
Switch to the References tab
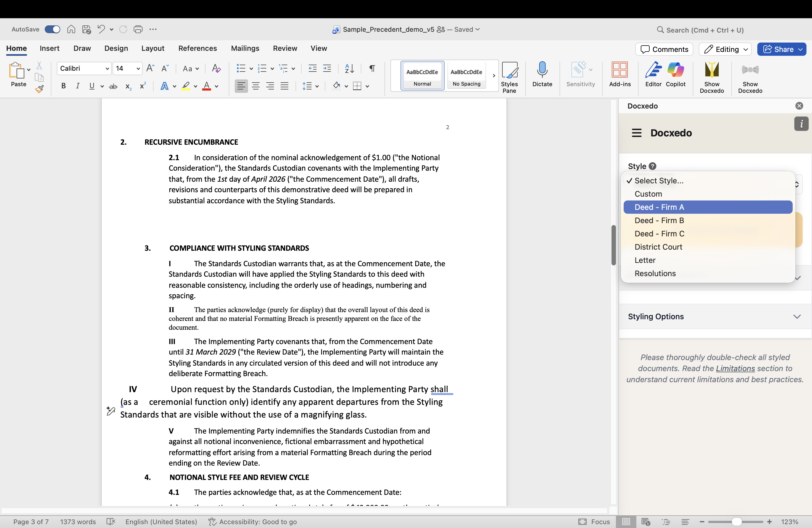(197, 48)
